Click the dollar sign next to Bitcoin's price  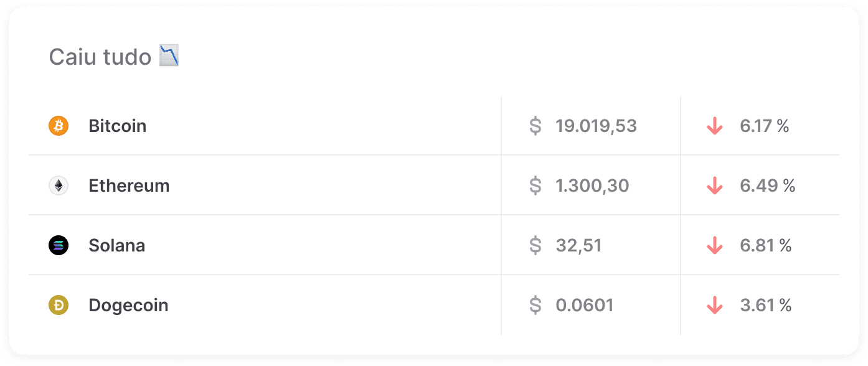pyautogui.click(x=535, y=125)
